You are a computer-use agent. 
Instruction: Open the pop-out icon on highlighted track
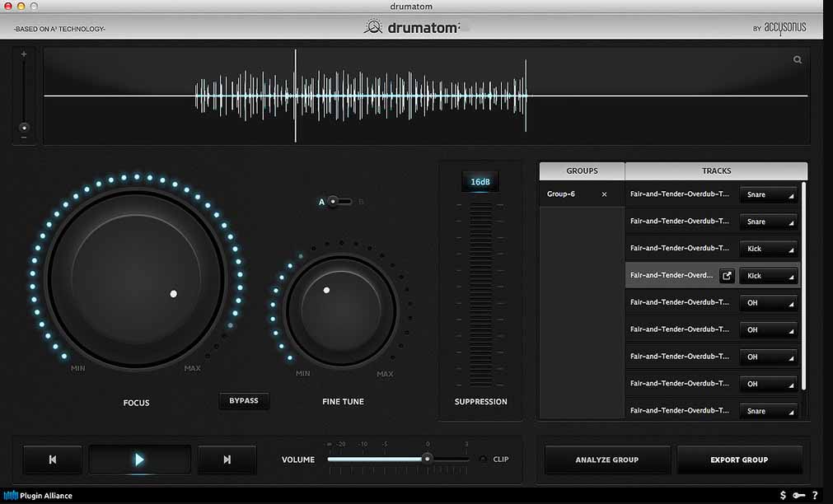[x=727, y=276]
